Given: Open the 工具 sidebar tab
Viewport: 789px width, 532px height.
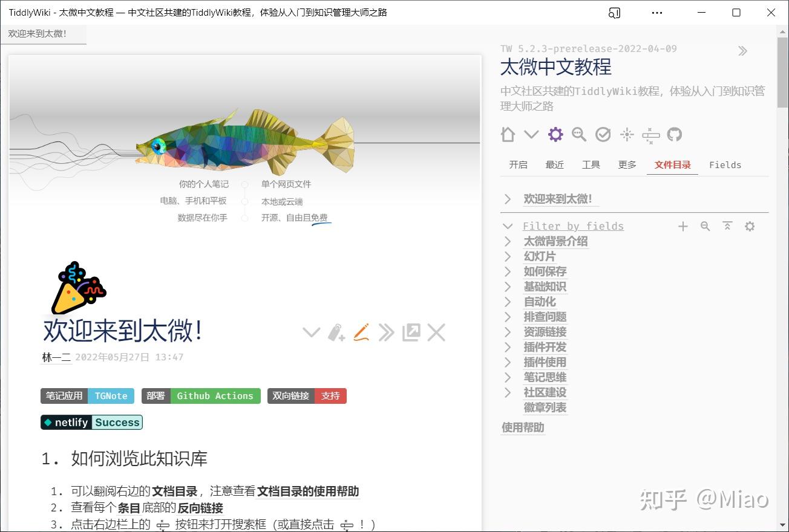Looking at the screenshot, I should pyautogui.click(x=591, y=164).
